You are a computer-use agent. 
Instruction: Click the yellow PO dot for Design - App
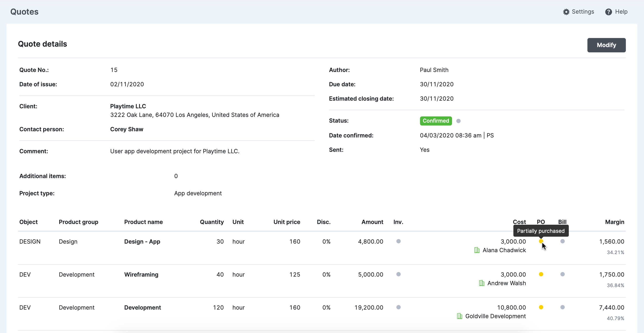point(541,241)
